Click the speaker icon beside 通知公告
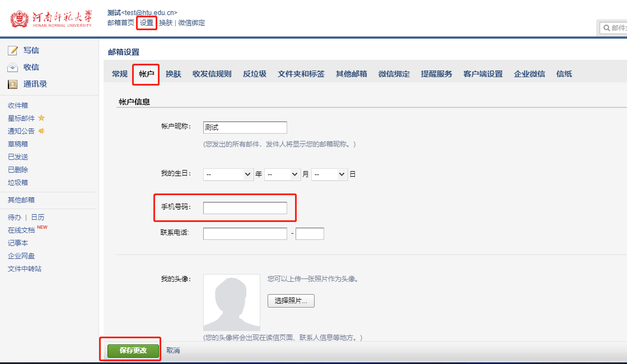Viewport: 627px width, 364px height. (x=41, y=131)
